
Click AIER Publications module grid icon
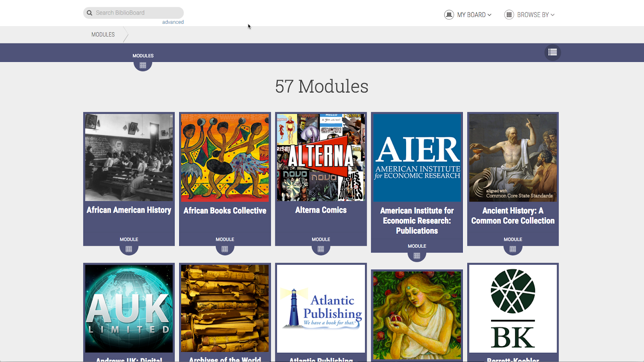point(417,256)
